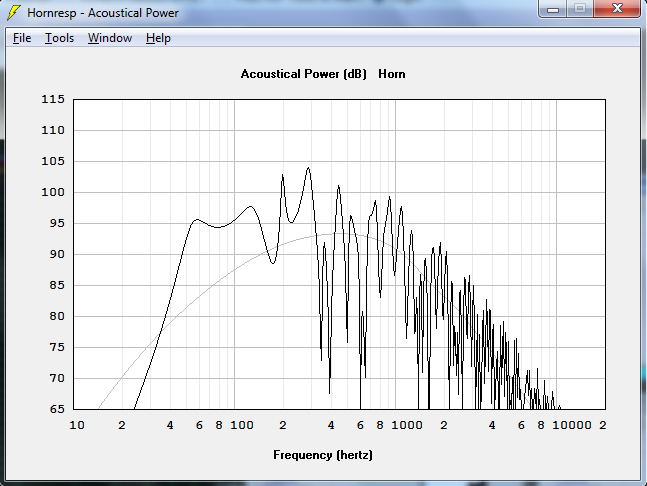Click the 90 y-axis value
Viewport: 647px width, 486px height.
(x=57, y=254)
